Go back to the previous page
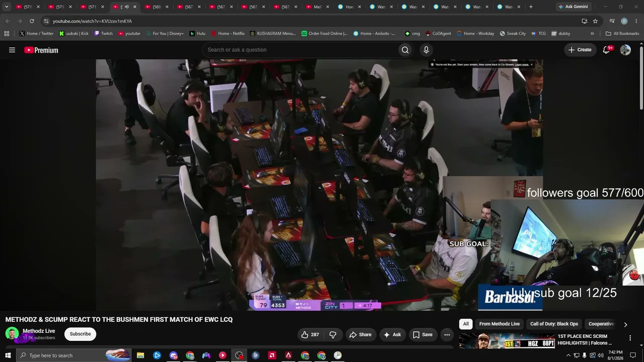The image size is (644, 362). pyautogui.click(x=8, y=21)
